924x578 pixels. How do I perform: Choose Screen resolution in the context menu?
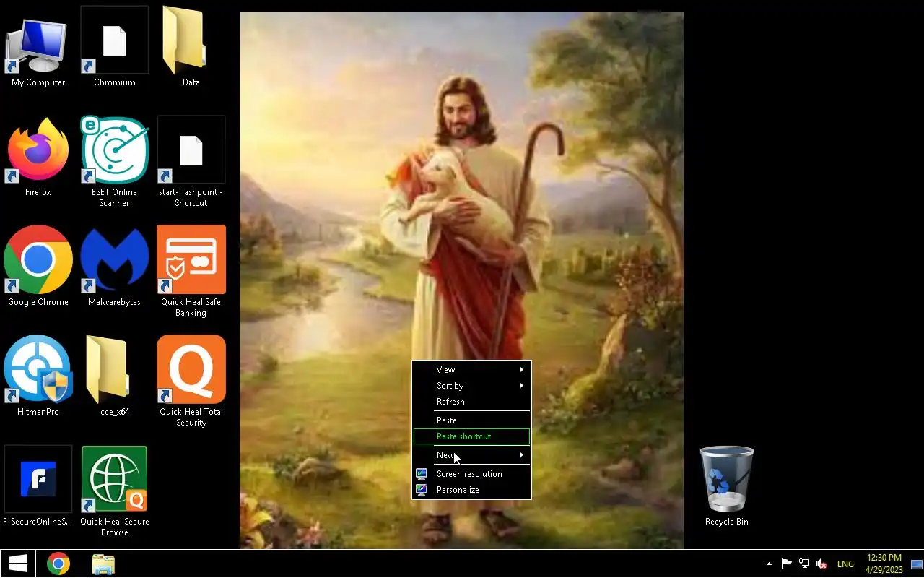pos(472,474)
